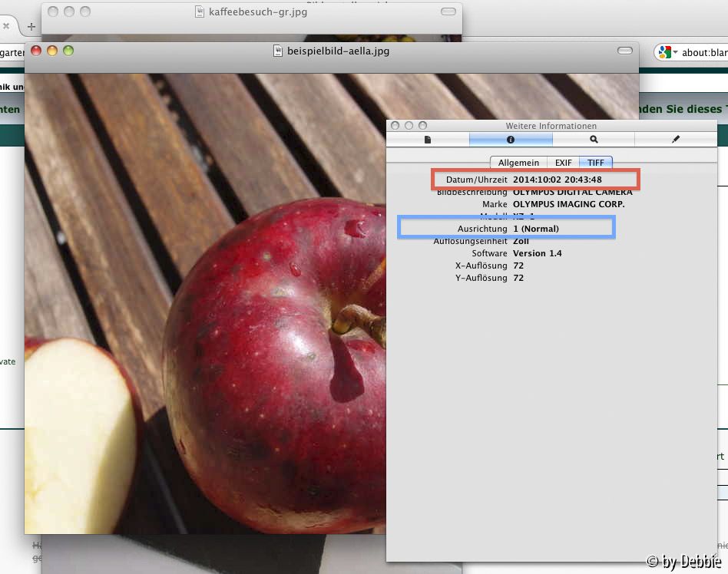Close the browser tab with the x
The width and height of the screenshot is (728, 574).
point(6,26)
